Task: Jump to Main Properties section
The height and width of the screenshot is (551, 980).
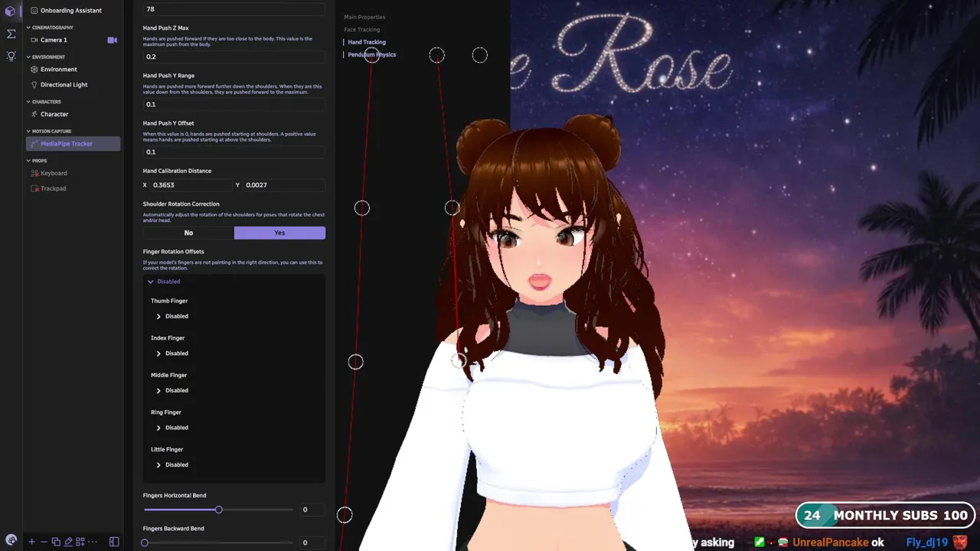Action: click(x=364, y=17)
